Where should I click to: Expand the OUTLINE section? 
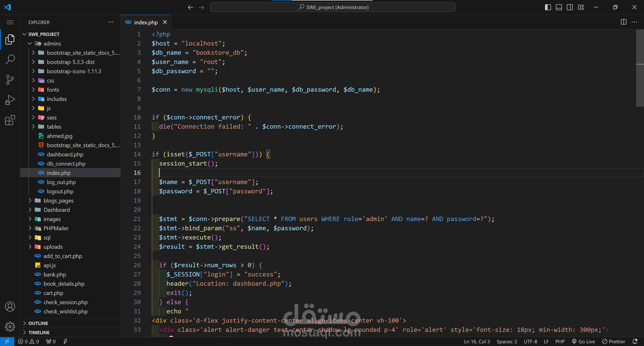point(38,323)
